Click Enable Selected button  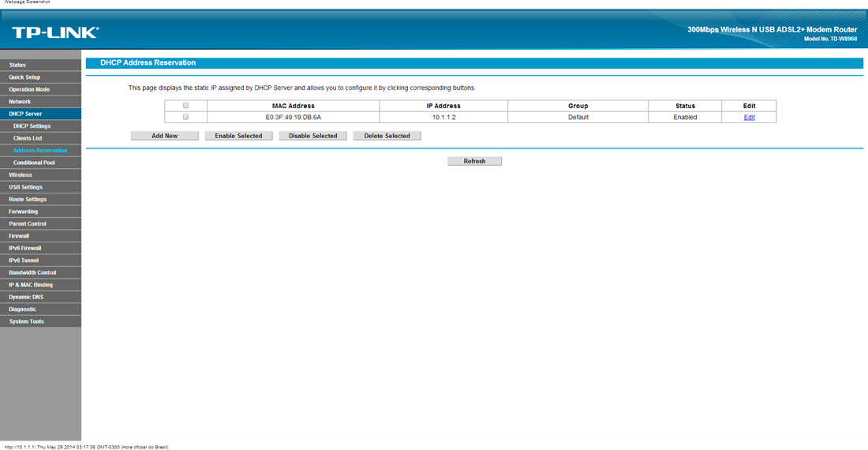pos(238,136)
